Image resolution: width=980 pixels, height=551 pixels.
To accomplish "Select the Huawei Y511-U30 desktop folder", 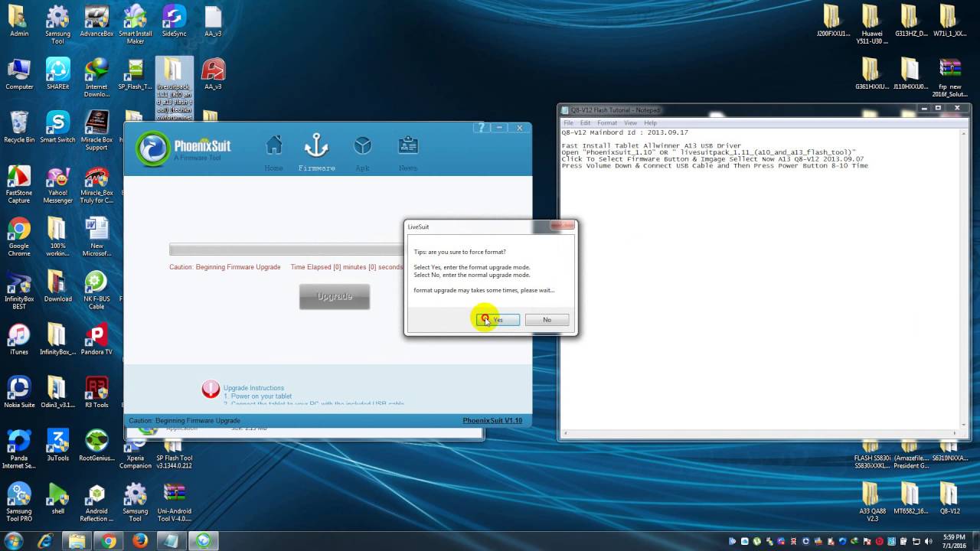I will click(x=871, y=24).
